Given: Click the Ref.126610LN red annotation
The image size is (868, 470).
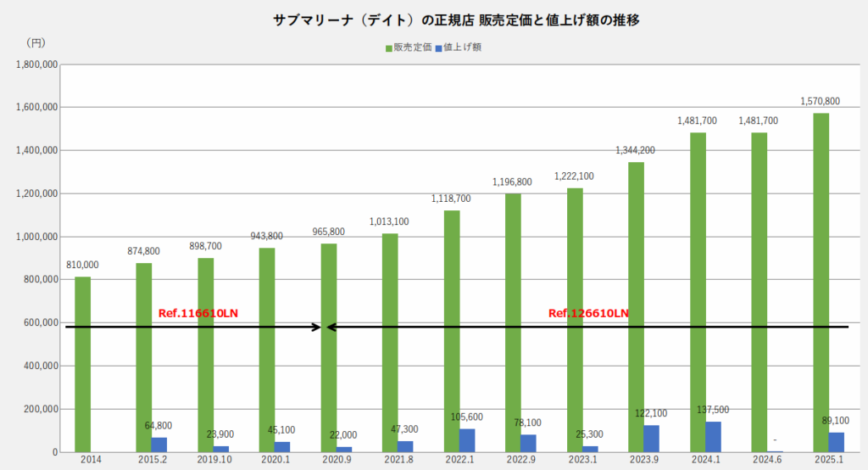Looking at the screenshot, I should click(x=588, y=314).
